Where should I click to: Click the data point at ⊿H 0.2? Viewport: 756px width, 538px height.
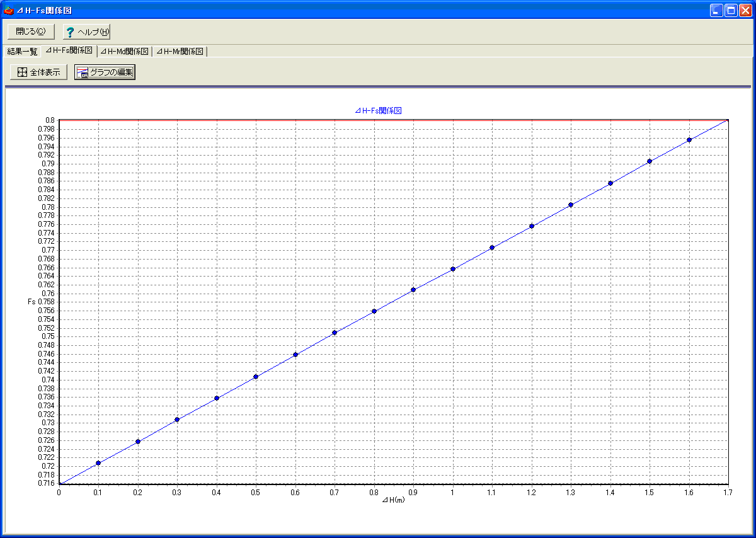138,442
